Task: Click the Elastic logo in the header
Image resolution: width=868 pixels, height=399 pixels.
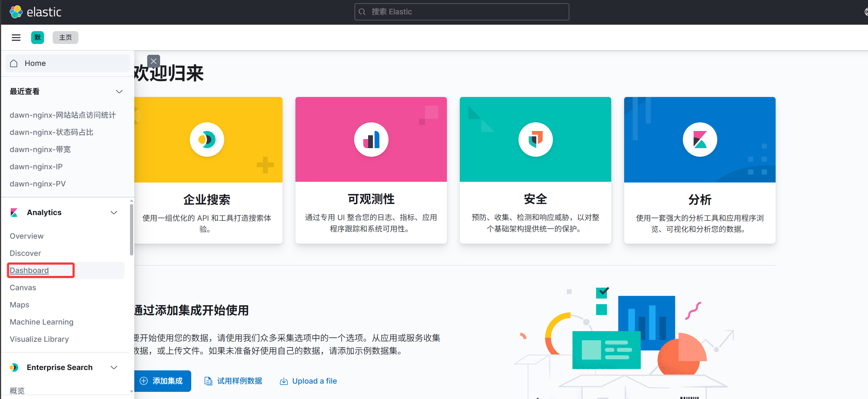Action: click(35, 12)
